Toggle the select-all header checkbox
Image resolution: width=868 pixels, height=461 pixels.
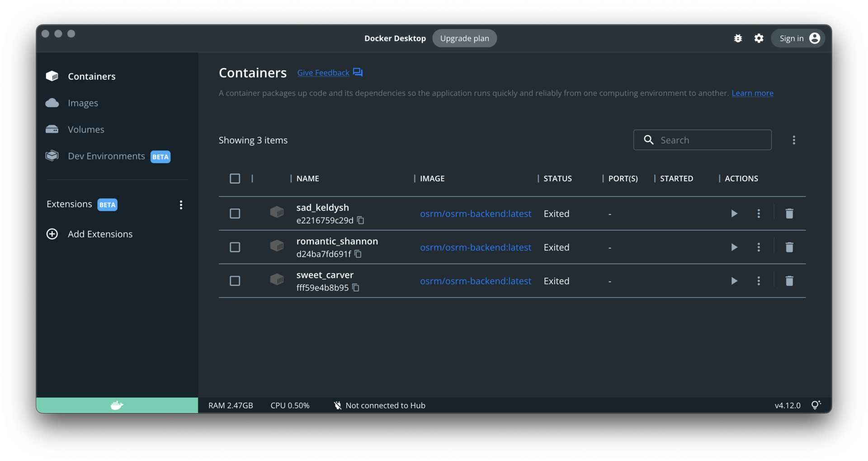[235, 179]
